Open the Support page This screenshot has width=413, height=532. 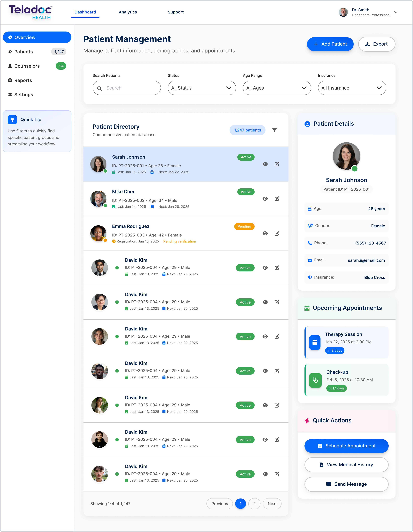[x=176, y=12]
